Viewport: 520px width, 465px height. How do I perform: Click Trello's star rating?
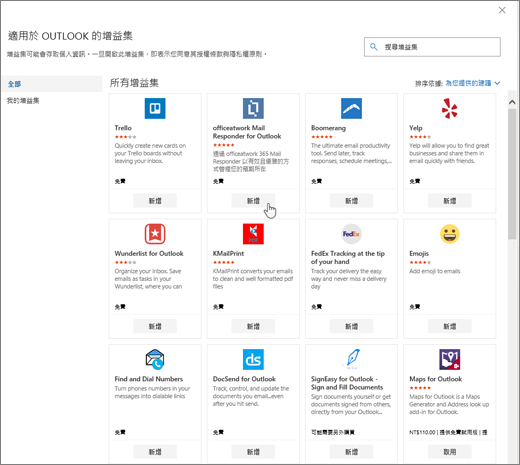coord(125,137)
